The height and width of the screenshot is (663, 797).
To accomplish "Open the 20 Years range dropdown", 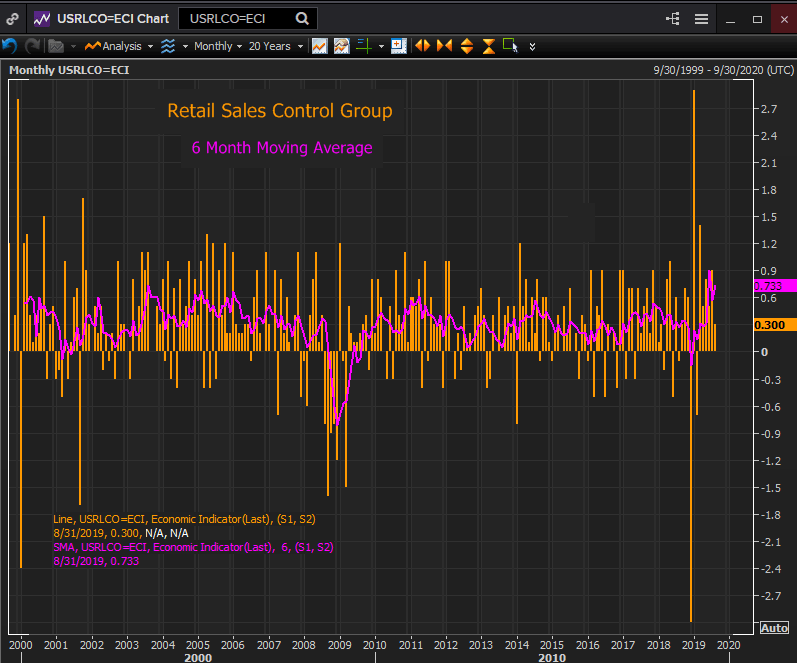I will [x=275, y=46].
